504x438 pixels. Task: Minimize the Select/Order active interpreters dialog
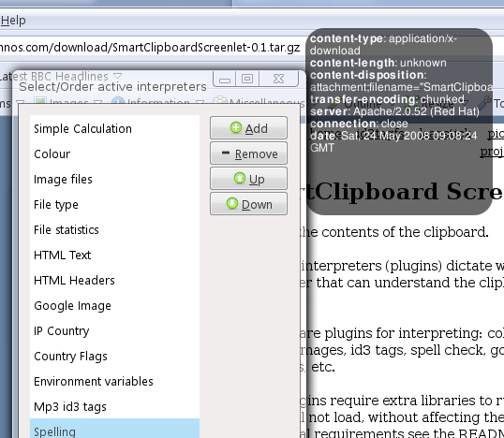224,79
